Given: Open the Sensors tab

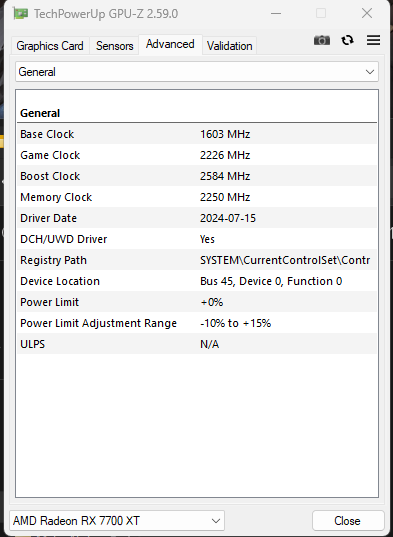Looking at the screenshot, I should click(115, 46).
